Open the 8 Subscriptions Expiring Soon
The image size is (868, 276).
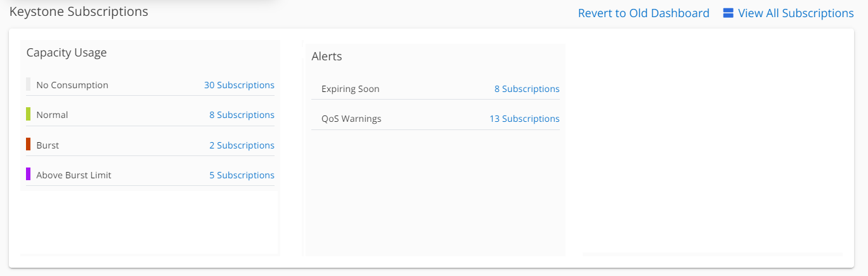click(x=527, y=89)
